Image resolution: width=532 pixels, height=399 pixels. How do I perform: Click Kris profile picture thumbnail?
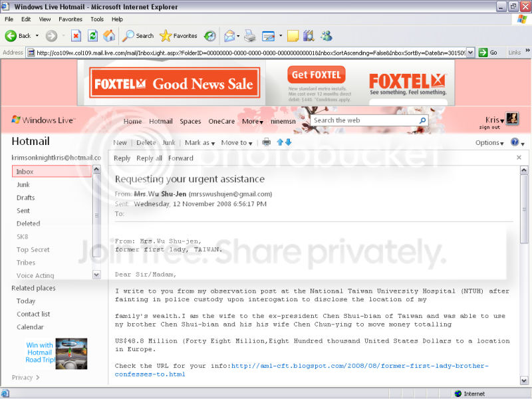(x=512, y=119)
